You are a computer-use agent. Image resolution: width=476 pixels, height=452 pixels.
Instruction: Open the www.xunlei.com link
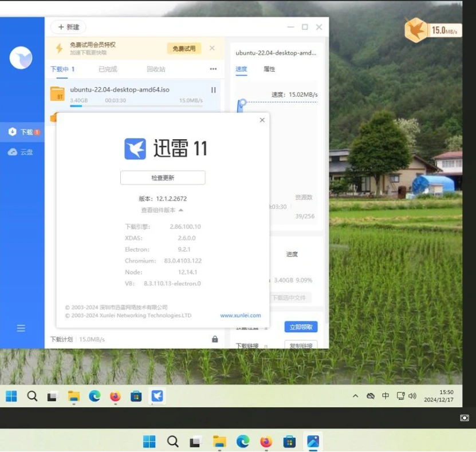pyautogui.click(x=241, y=316)
